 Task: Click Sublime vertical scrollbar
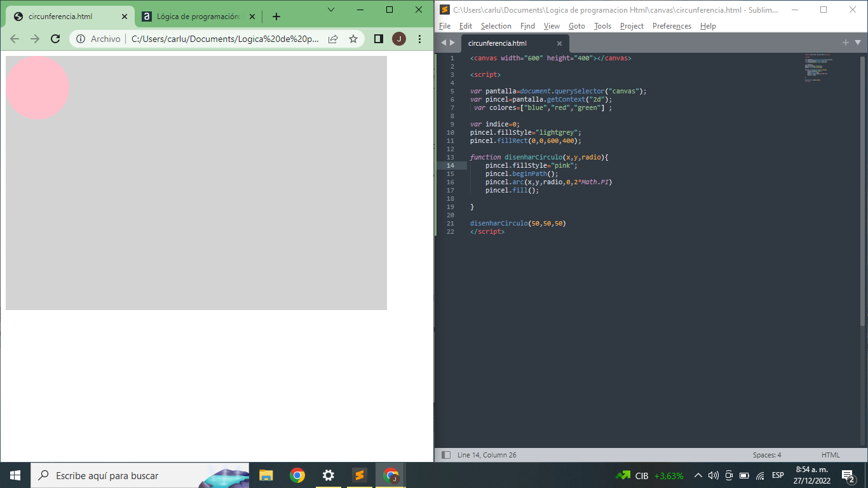point(862,191)
